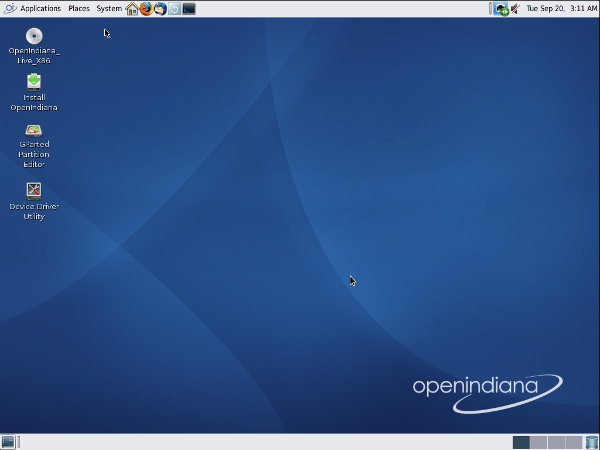Viewport: 600px width, 450px height.
Task: Launch the Terminal from the panel
Action: point(189,9)
